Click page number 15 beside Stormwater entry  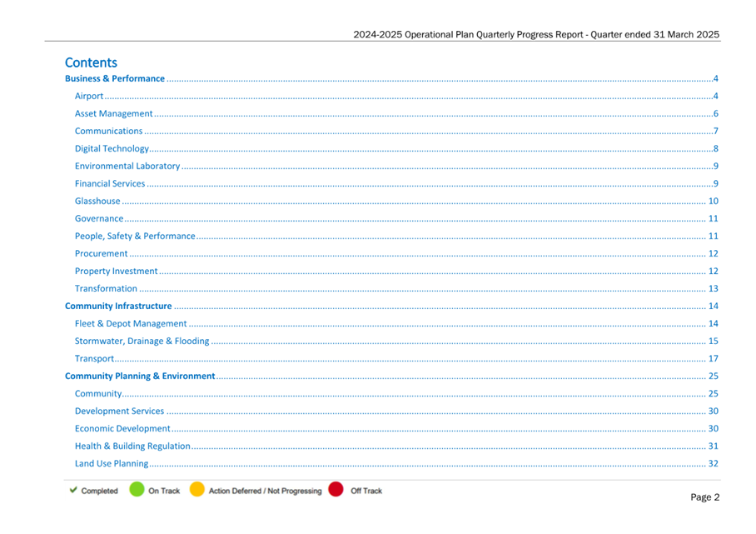(714, 341)
